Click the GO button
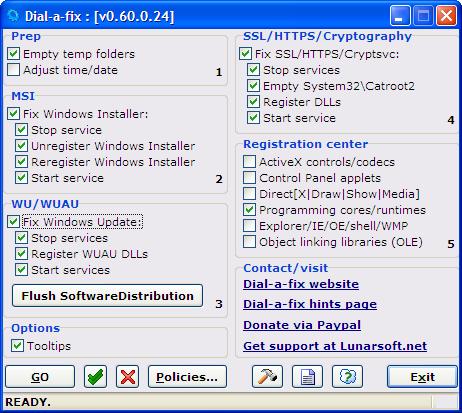This screenshot has width=462, height=413. pos(40,377)
